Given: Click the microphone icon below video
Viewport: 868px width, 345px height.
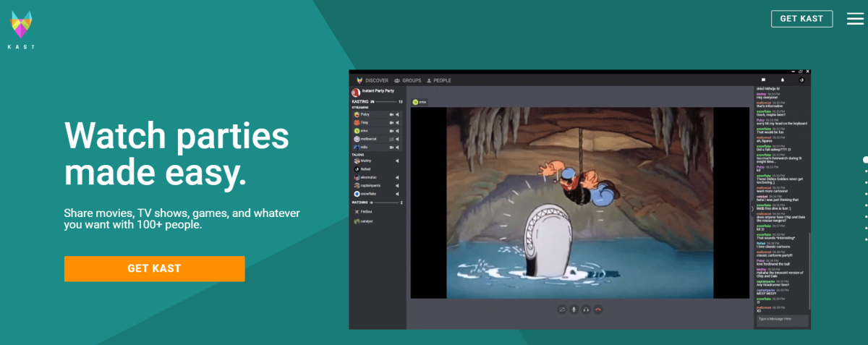Looking at the screenshot, I should point(574,310).
